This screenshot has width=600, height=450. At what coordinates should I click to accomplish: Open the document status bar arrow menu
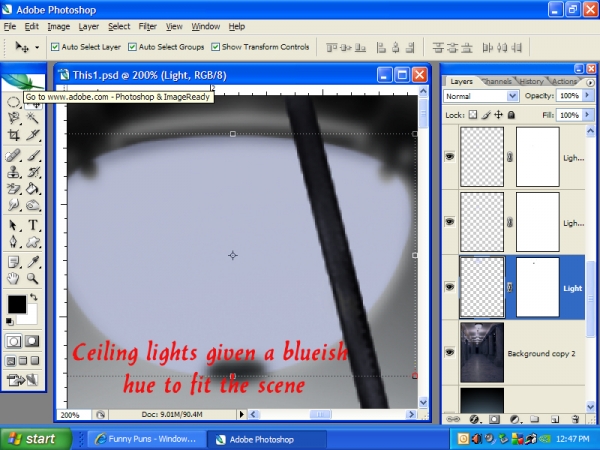pos(241,414)
